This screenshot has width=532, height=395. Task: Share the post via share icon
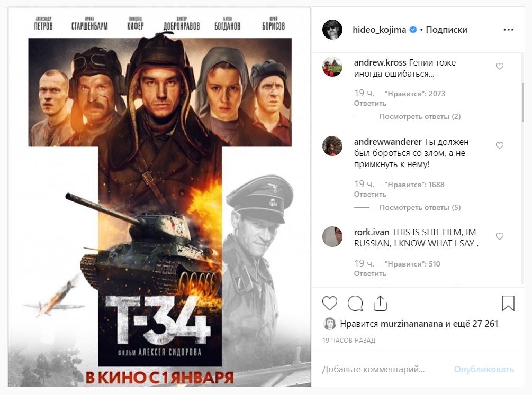pos(380,303)
